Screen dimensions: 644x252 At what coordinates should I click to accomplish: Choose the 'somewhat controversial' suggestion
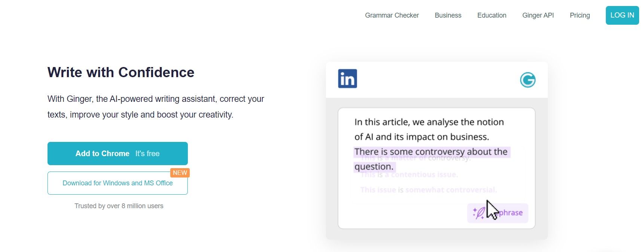click(428, 190)
